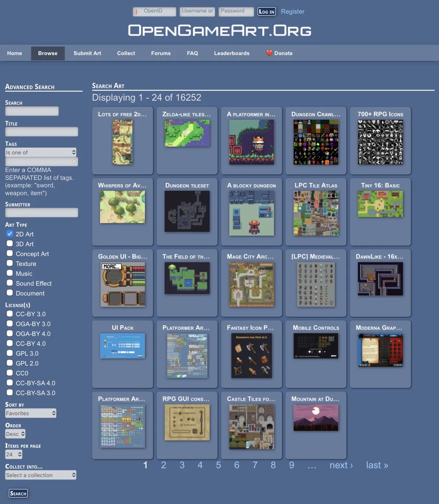439x504 pixels.
Task: Enable the CC0 license filter
Action: click(10, 373)
